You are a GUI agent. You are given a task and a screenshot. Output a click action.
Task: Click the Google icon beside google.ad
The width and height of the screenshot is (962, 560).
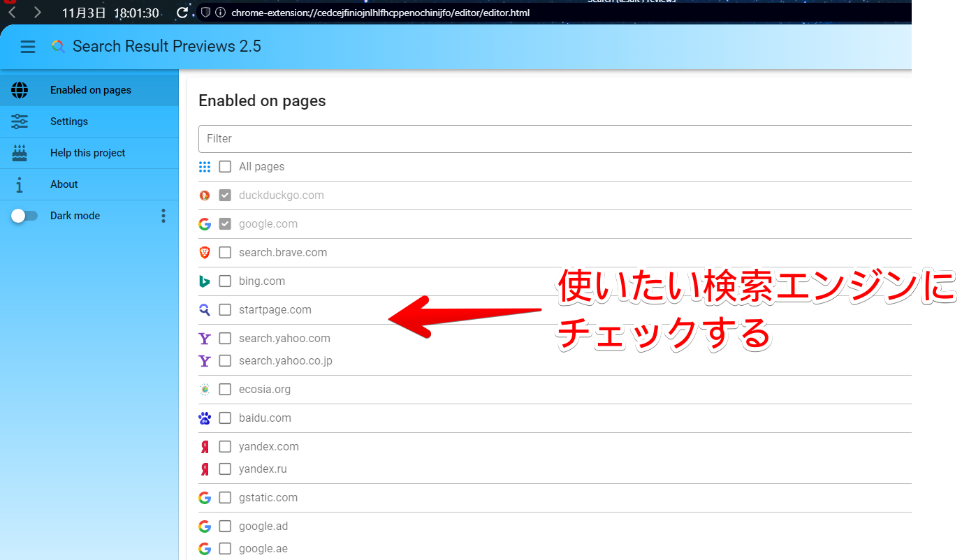coord(205,526)
